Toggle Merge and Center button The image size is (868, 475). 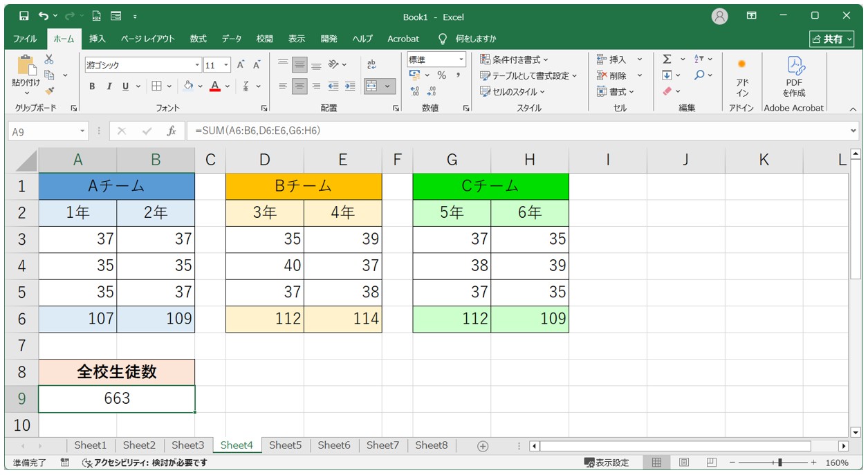(371, 86)
